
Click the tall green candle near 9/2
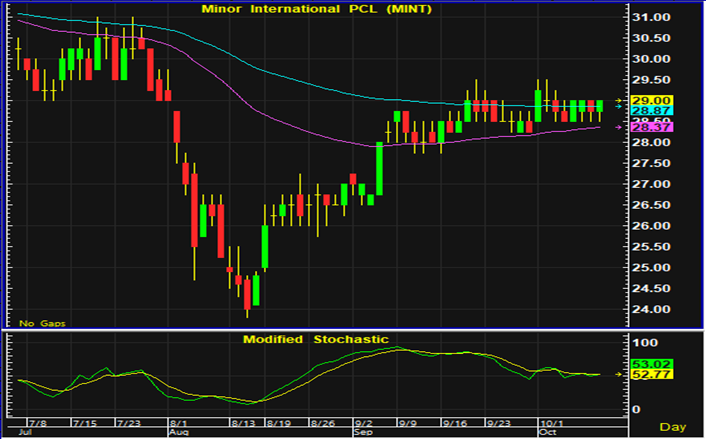click(x=379, y=168)
